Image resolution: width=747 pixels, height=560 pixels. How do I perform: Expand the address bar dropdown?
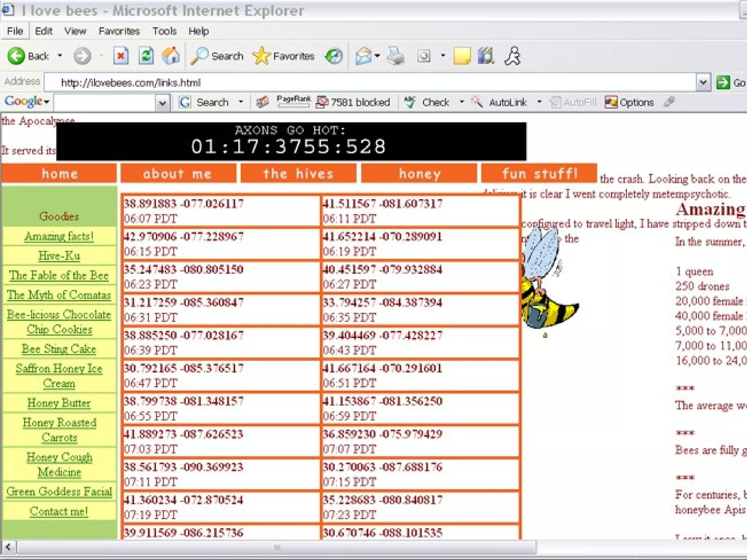click(703, 82)
